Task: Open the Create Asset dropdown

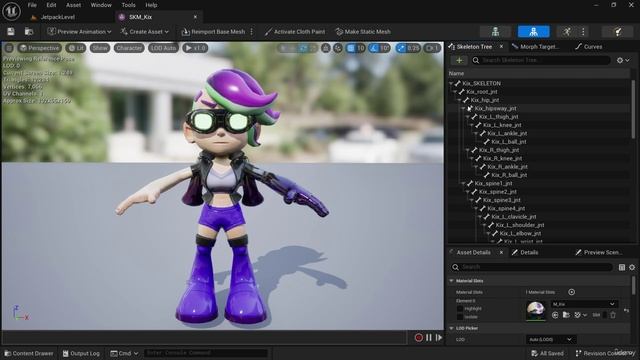Action: (x=144, y=31)
